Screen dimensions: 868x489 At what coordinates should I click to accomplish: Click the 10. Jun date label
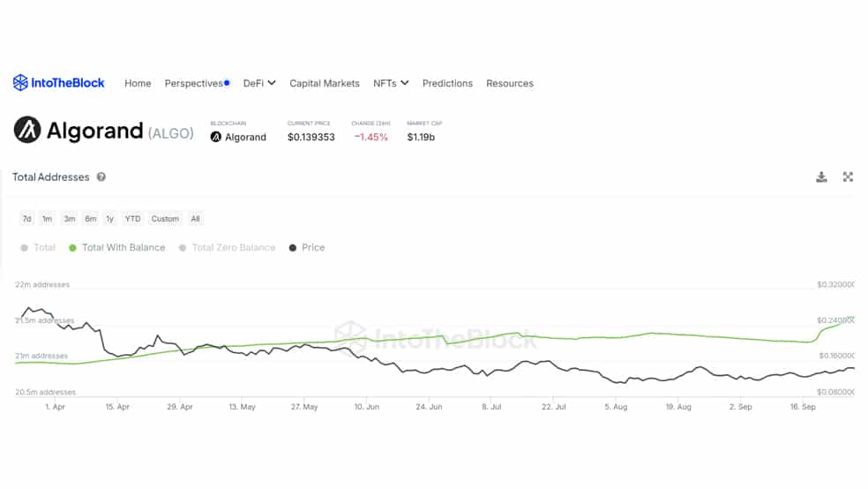(x=366, y=407)
